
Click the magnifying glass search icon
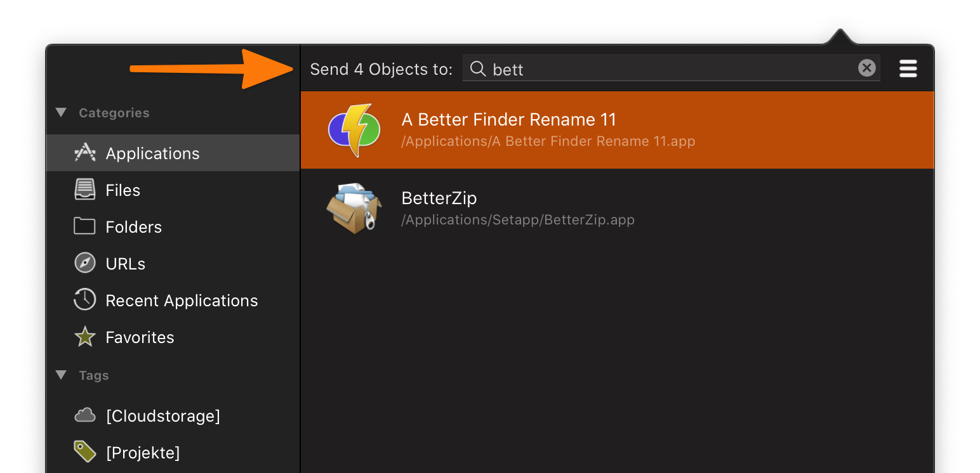(x=478, y=68)
